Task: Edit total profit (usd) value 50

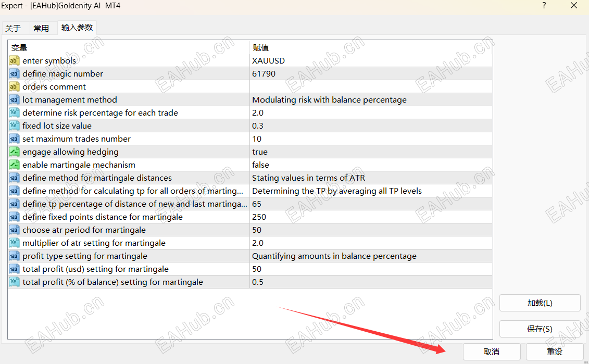Action: tap(371, 269)
